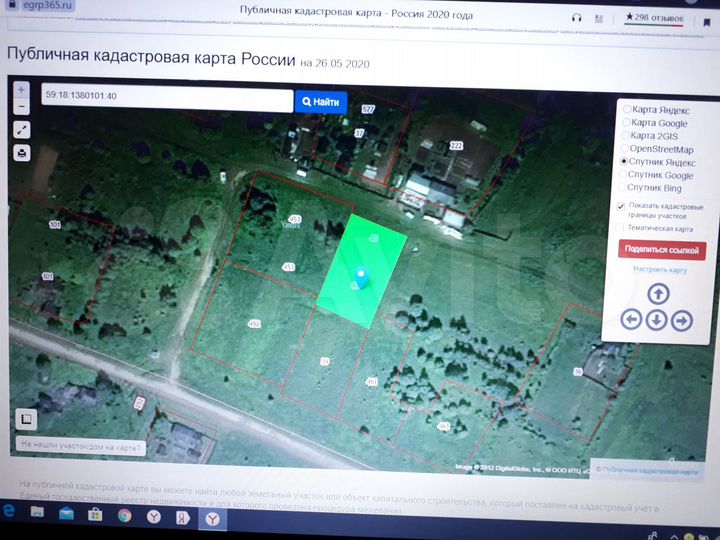The height and width of the screenshot is (540, 720).
Task: Click the address bar lock icon
Action: [12, 4]
